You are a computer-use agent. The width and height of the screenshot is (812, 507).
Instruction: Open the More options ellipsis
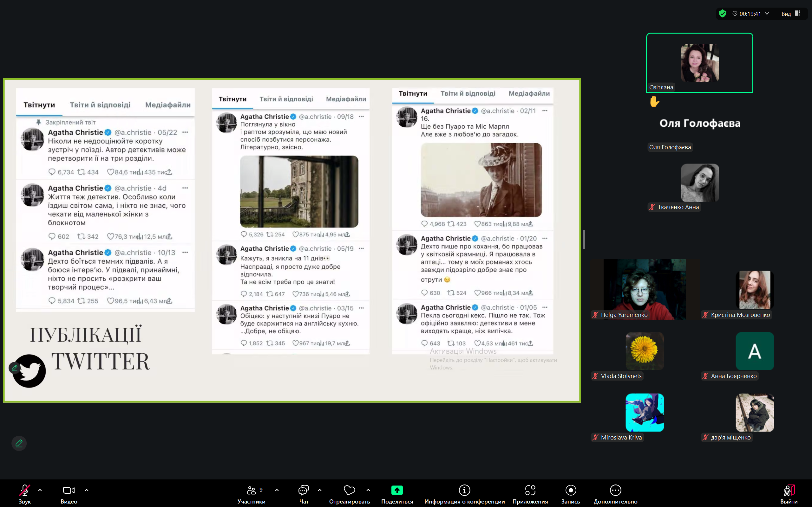point(615,490)
